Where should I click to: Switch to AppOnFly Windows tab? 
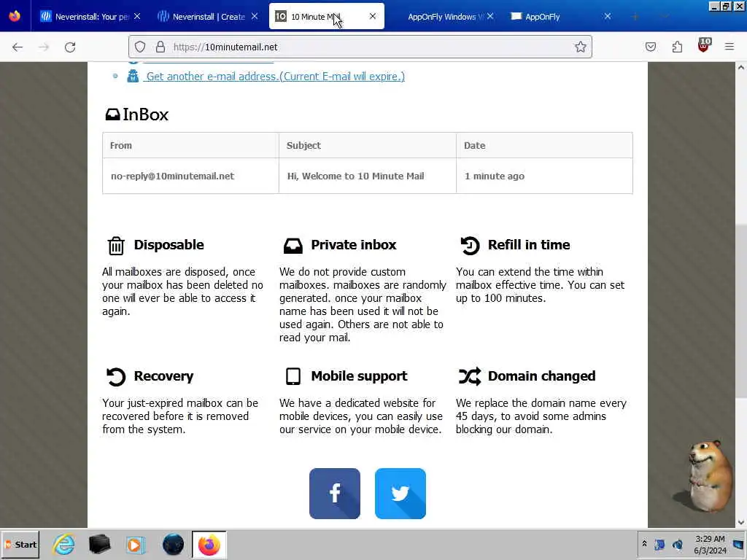pyautogui.click(x=446, y=17)
